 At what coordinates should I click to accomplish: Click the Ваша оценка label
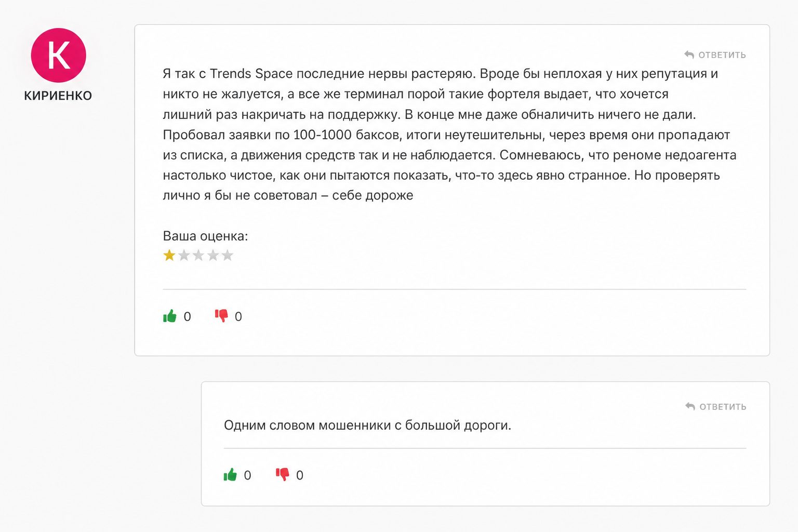[205, 236]
